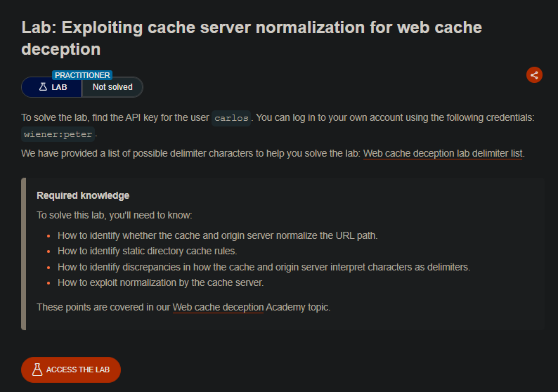This screenshot has width=558, height=392.
Task: Click the Not solved status label
Action: tap(112, 87)
